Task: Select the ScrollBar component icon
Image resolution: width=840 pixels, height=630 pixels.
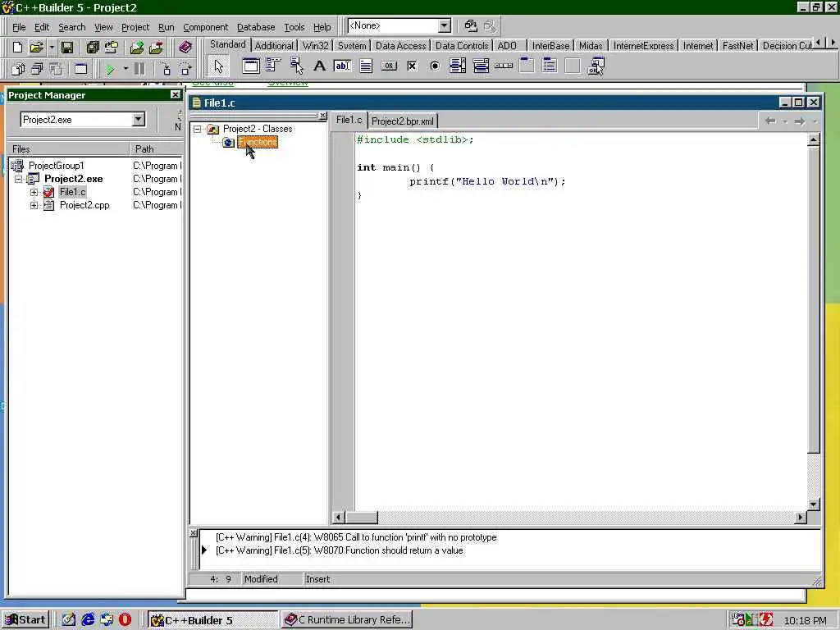Action: [x=504, y=66]
